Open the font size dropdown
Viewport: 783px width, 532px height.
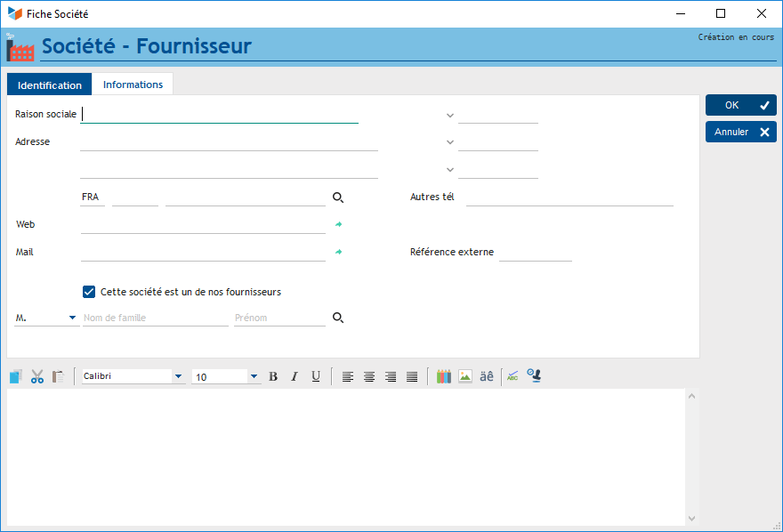[254, 377]
